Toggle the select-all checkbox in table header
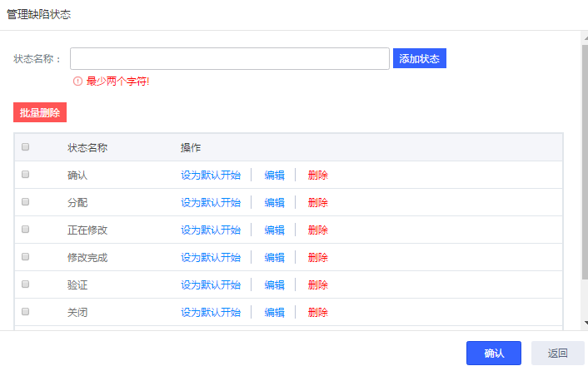Viewport: 588px width, 366px height. tap(25, 147)
